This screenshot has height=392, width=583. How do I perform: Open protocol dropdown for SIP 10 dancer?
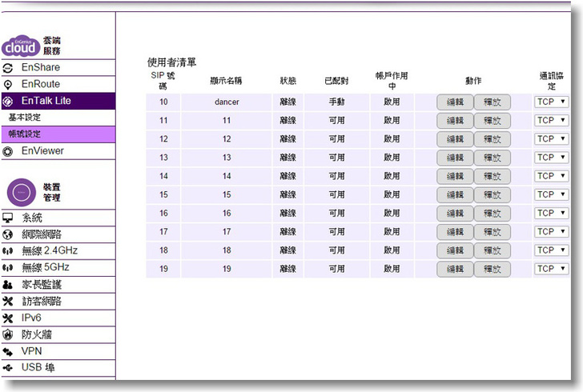pyautogui.click(x=551, y=102)
